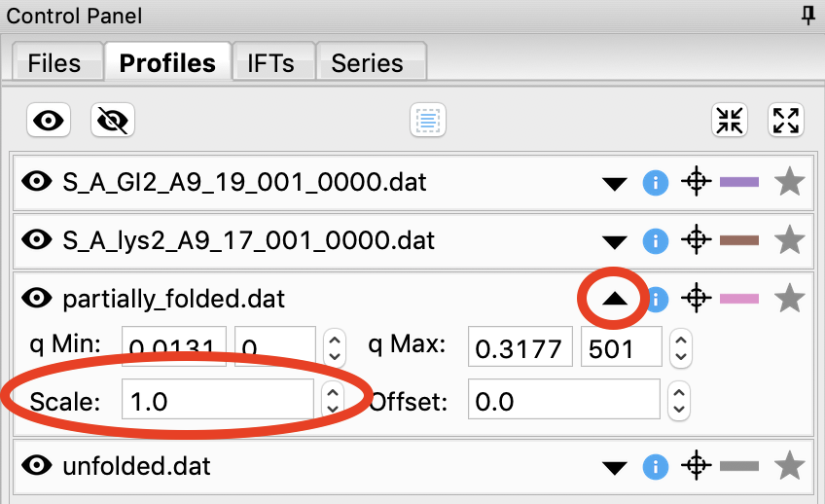This screenshot has width=825, height=504.
Task: Click the hide all profiles crossed-eye button
Action: tap(113, 121)
